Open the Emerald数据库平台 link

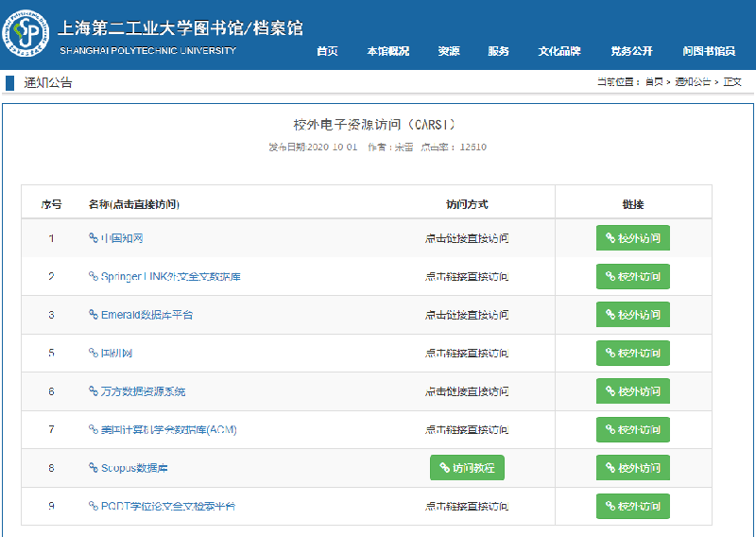pyautogui.click(x=147, y=315)
